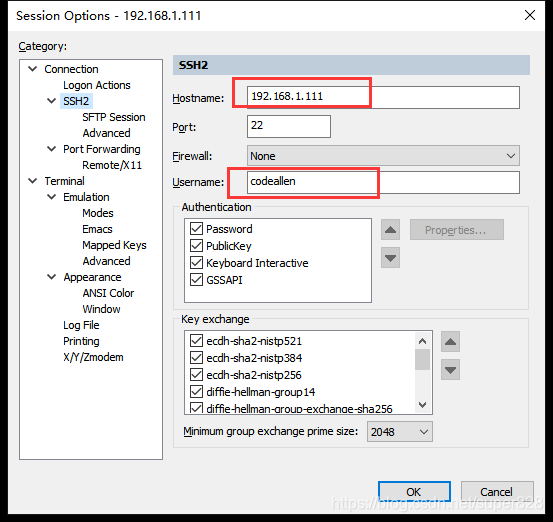Uncheck diffie-hellman-group-exchange-sha256 key exchange
Screen dimensions: 553x522
(196, 408)
